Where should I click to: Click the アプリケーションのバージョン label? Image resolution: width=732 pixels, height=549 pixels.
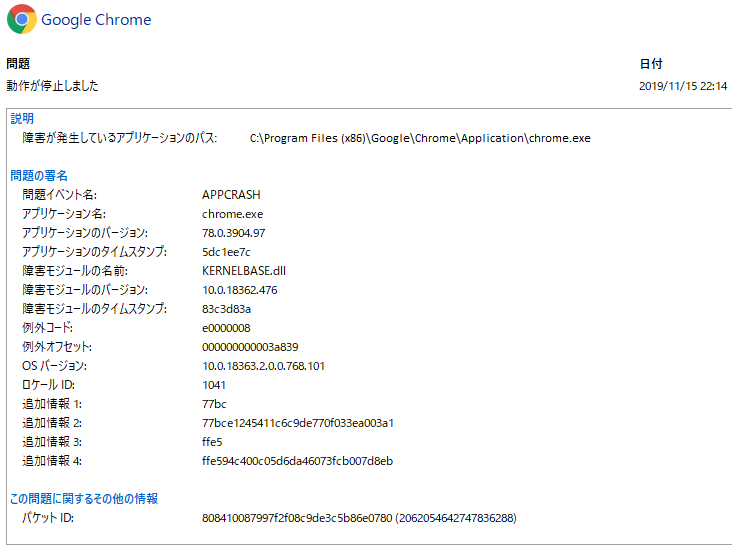(x=85, y=233)
